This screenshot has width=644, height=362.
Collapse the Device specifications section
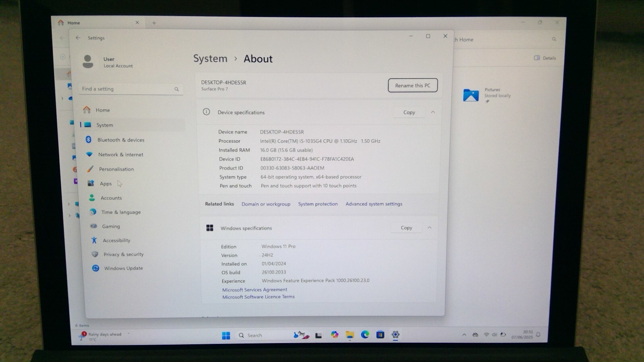pos(433,112)
